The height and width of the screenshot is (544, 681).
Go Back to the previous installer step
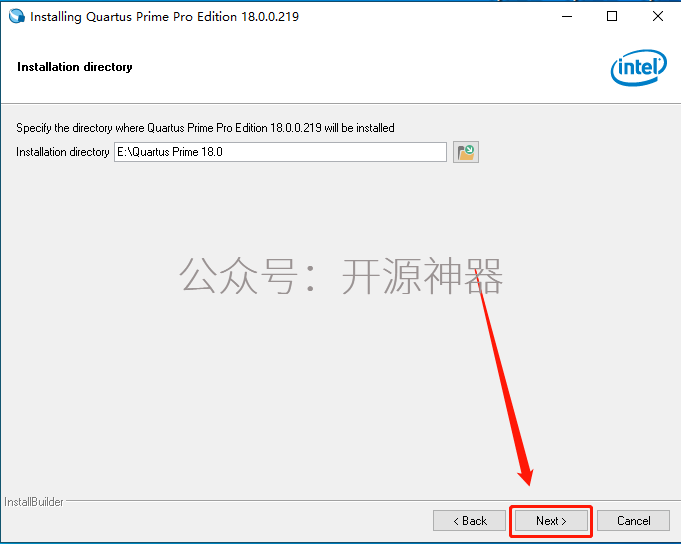[469, 521]
